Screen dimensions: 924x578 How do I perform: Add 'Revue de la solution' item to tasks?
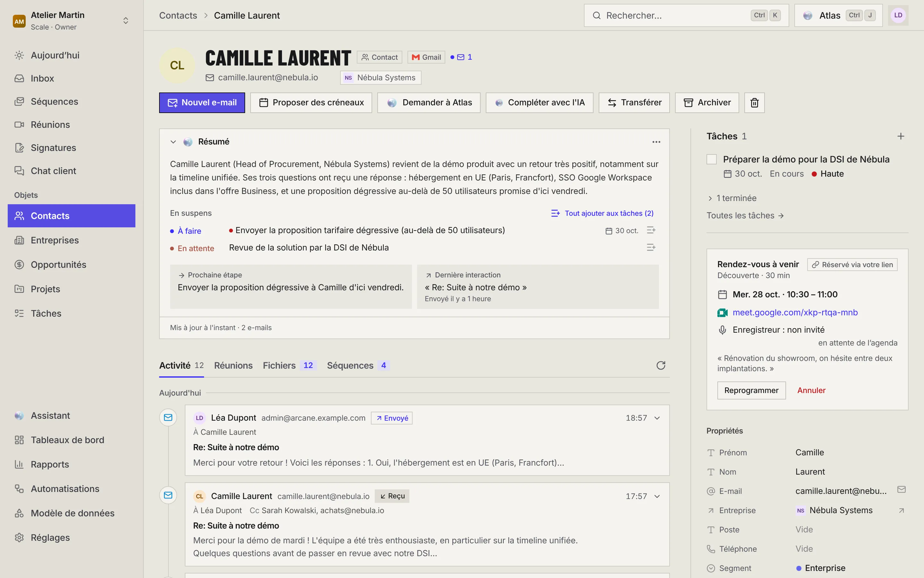point(651,248)
